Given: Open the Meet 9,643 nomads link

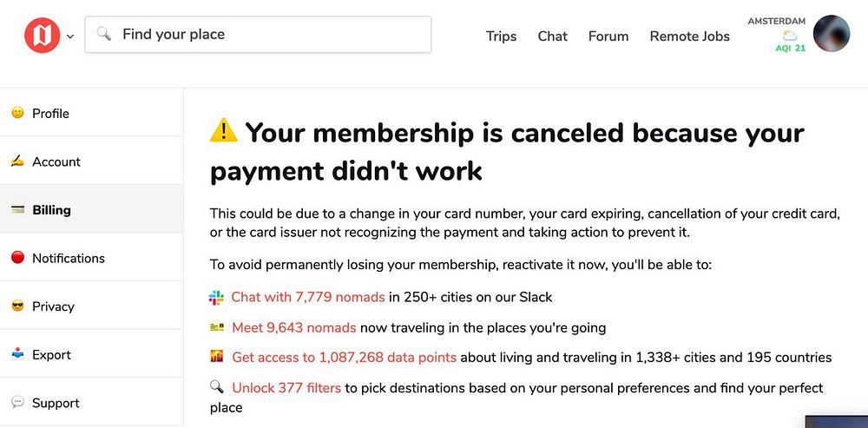Looking at the screenshot, I should click(293, 327).
